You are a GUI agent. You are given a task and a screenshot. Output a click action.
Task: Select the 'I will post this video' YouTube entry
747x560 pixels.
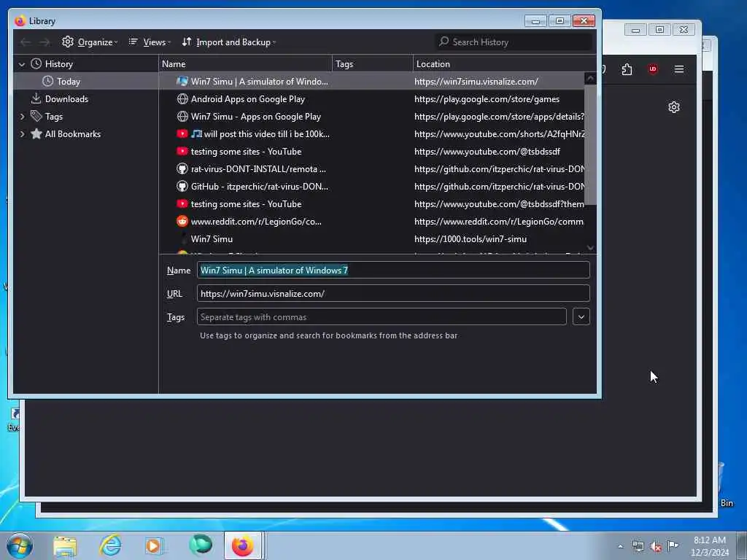[371, 134]
